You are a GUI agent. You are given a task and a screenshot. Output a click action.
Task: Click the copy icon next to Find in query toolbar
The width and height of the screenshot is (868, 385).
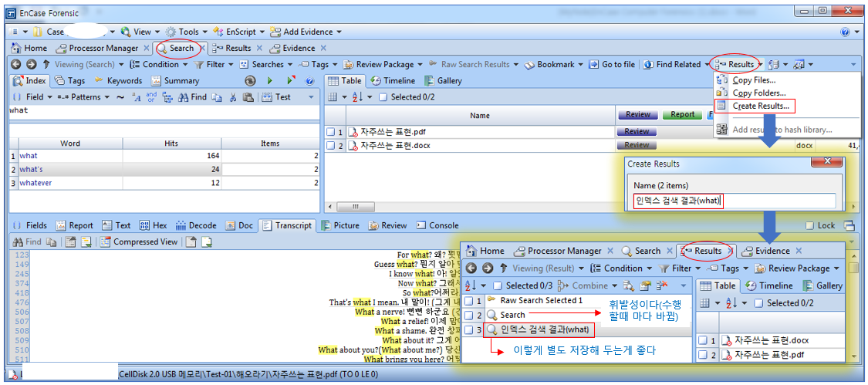[x=217, y=97]
